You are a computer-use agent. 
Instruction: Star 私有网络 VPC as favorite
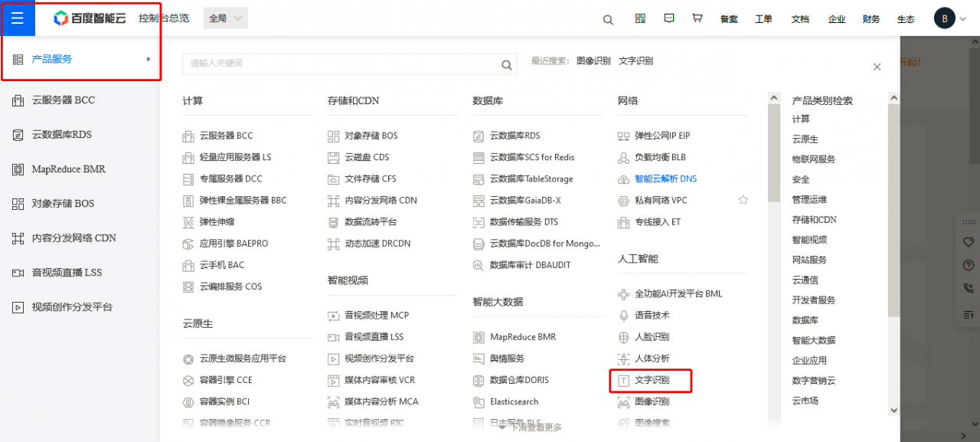(x=743, y=200)
